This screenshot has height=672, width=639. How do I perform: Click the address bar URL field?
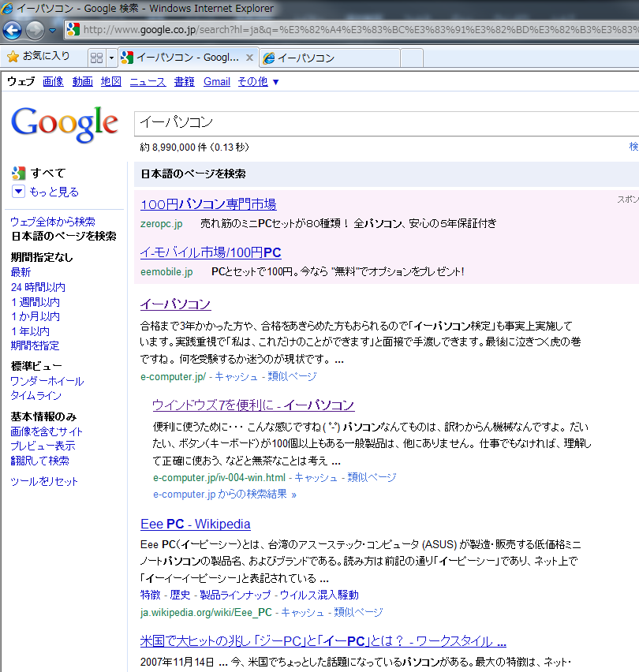pyautogui.click(x=355, y=30)
